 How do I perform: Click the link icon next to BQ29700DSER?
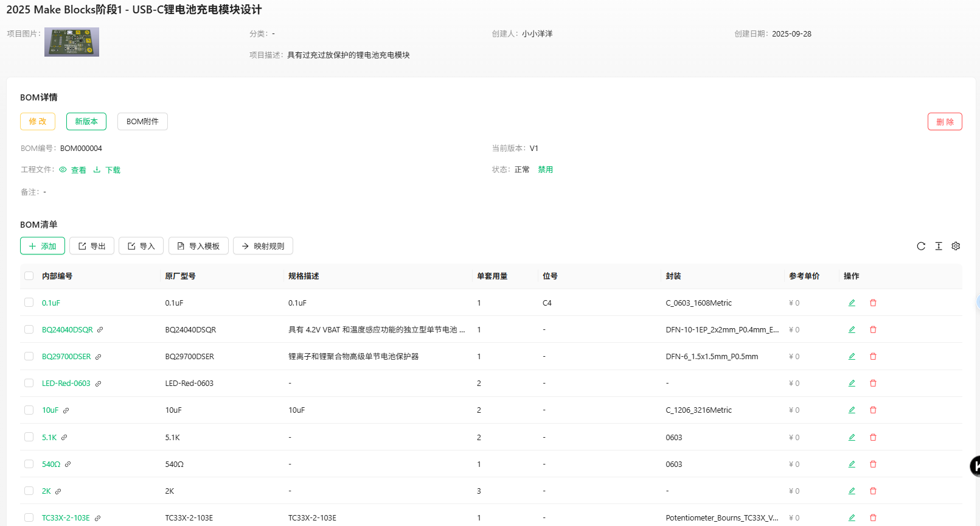pos(98,357)
